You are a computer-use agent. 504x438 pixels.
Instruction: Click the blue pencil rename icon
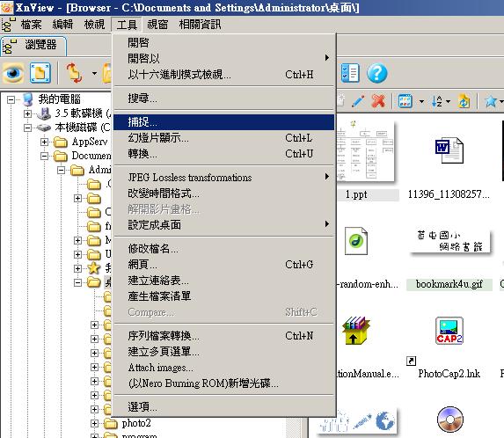[358, 101]
